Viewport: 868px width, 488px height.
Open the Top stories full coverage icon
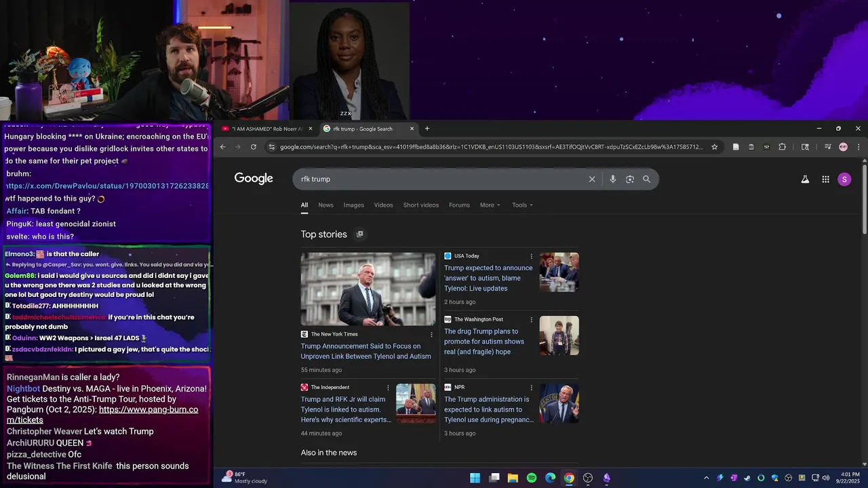tap(359, 235)
